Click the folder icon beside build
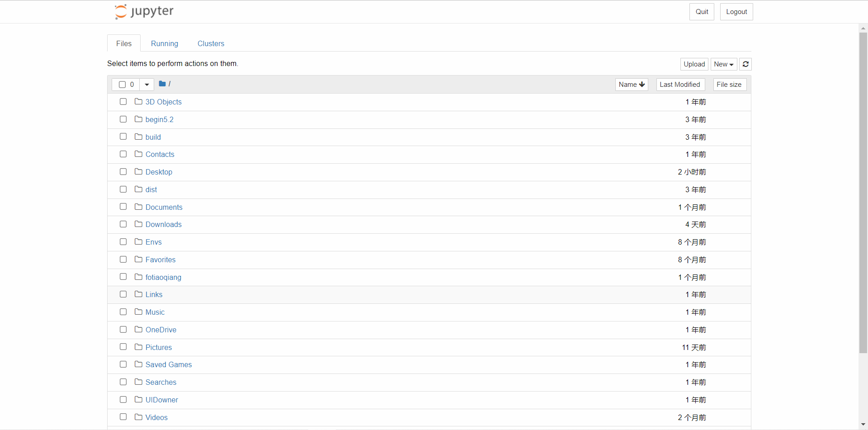The image size is (868, 430). click(x=138, y=137)
